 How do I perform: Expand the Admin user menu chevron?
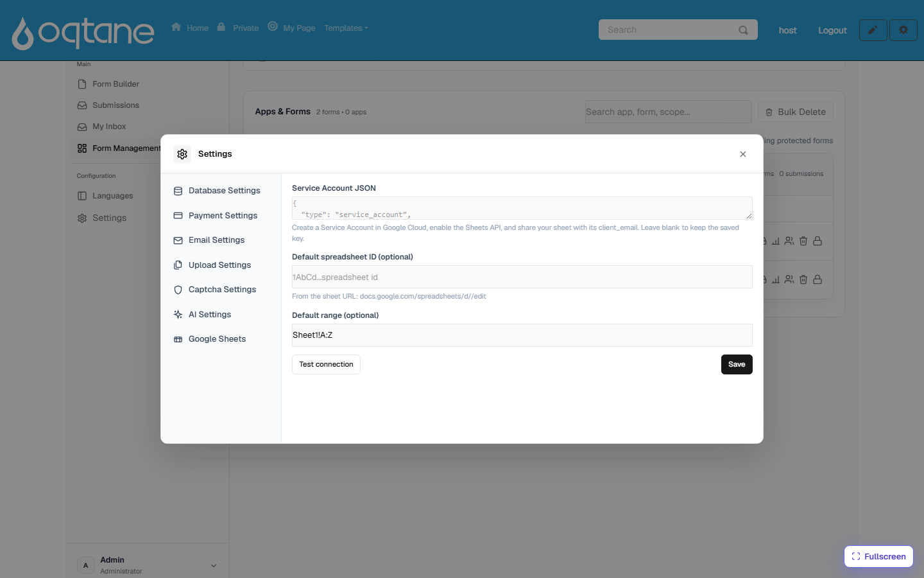pos(214,566)
